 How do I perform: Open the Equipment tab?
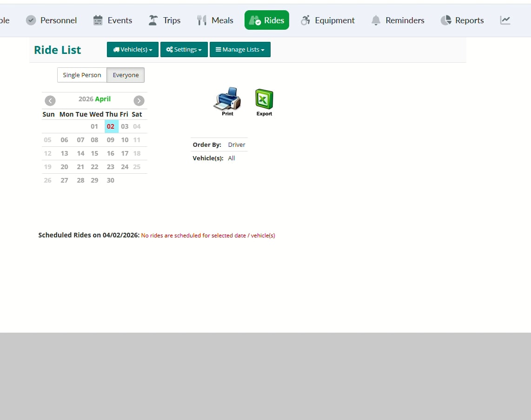point(327,20)
